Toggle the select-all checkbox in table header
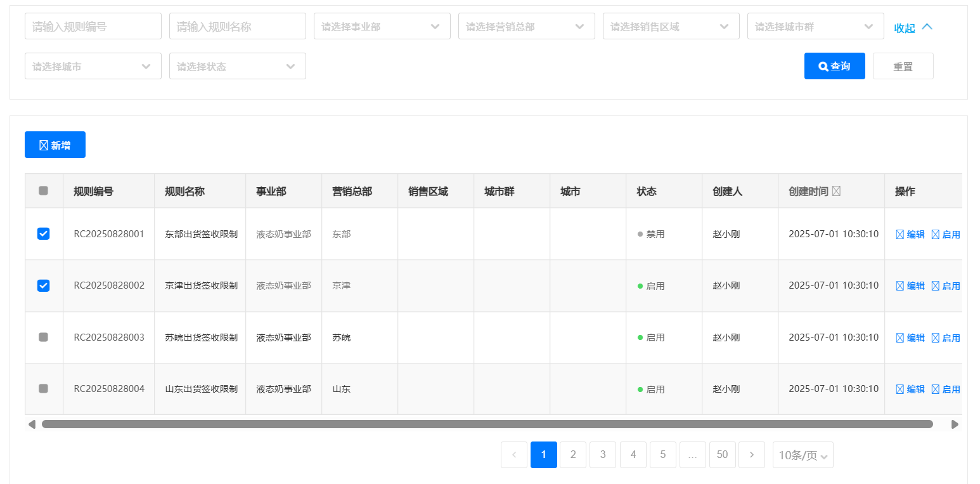Screen dimensions: 980x484 pos(43,190)
